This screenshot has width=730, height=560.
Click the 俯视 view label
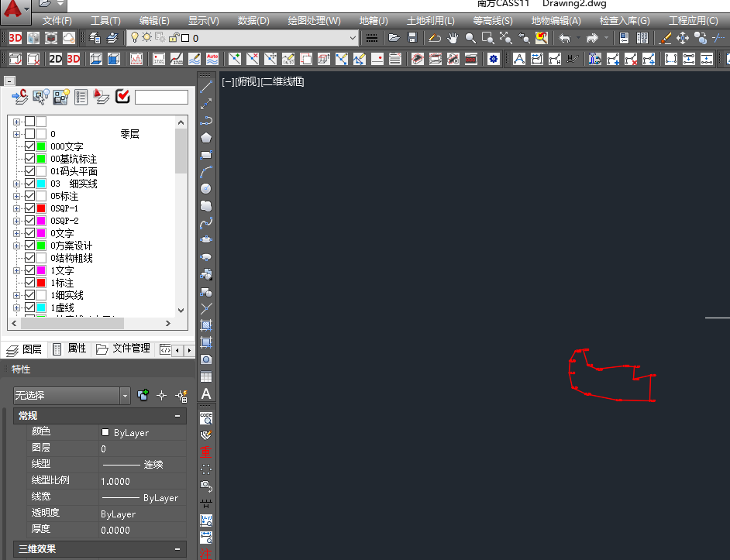point(247,82)
